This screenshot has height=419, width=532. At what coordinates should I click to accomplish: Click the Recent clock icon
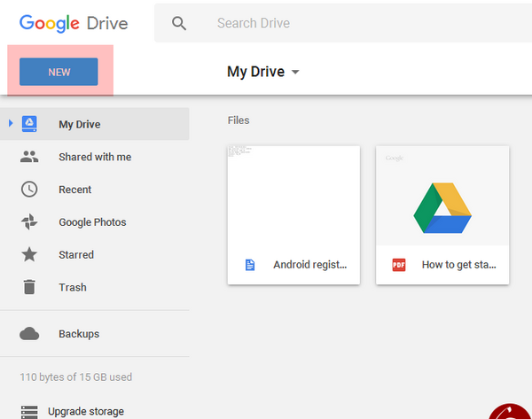pyautogui.click(x=29, y=190)
